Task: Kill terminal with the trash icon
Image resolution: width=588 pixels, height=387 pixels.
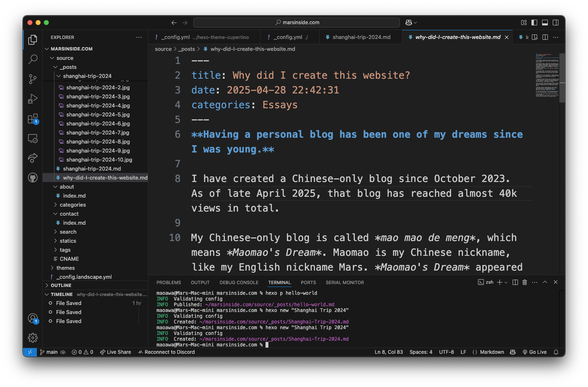Action: pos(524,282)
